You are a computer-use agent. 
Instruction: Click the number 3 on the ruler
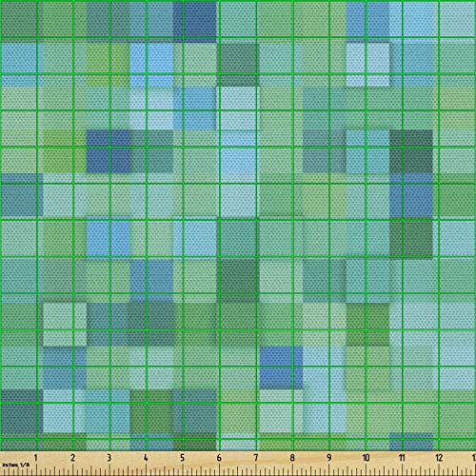pyautogui.click(x=109, y=458)
